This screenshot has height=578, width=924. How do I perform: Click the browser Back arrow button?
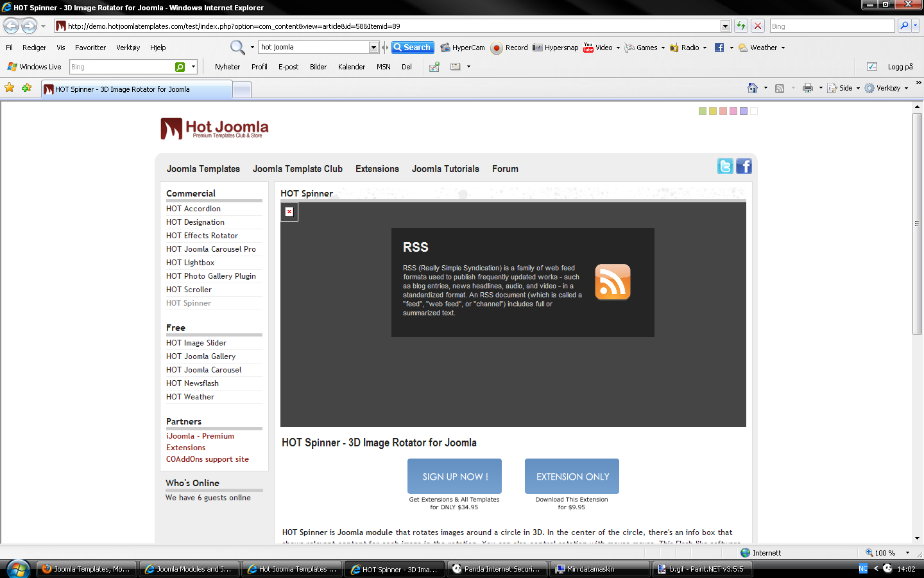(x=11, y=26)
